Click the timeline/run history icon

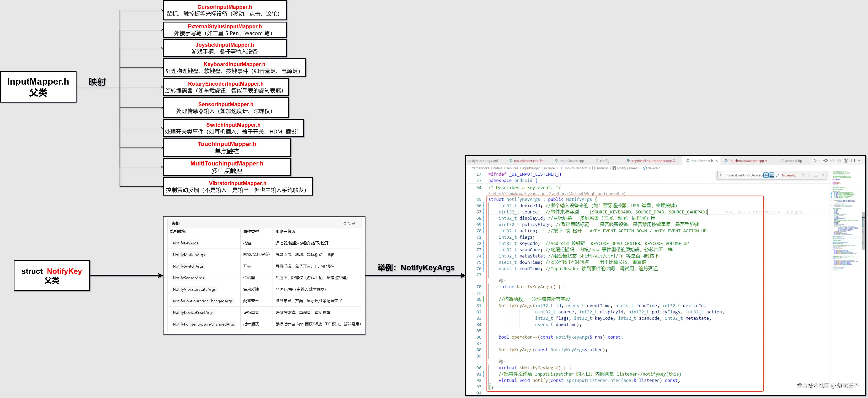coord(846,160)
